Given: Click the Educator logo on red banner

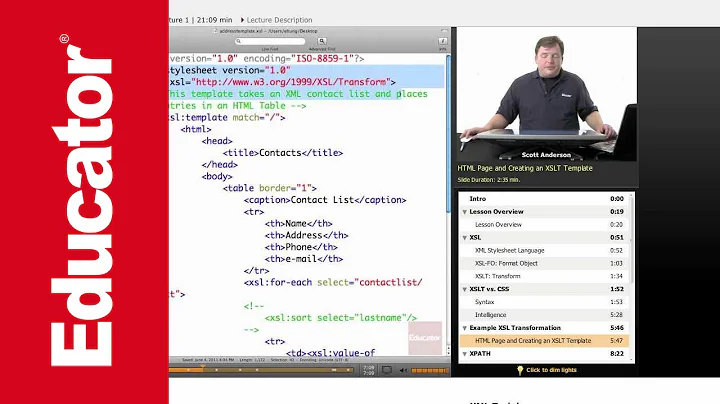Looking at the screenshot, I should (x=84, y=200).
